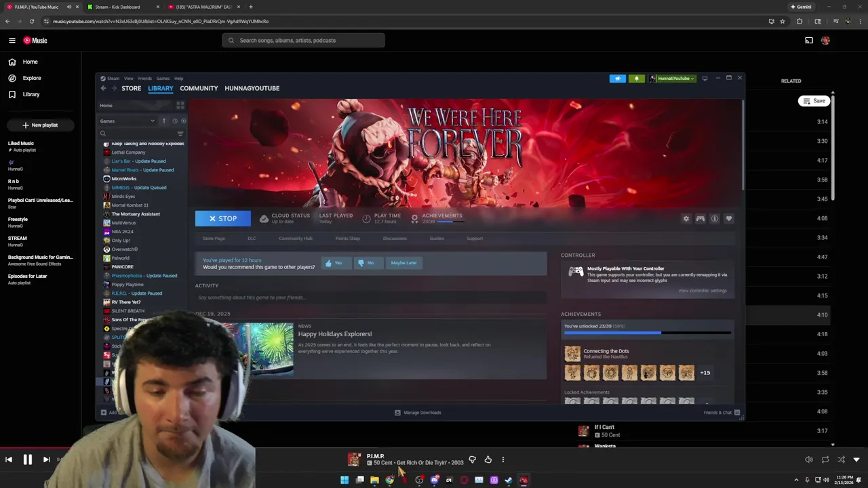Open Steam notifications bell
The height and width of the screenshot is (488, 868).
[636, 79]
